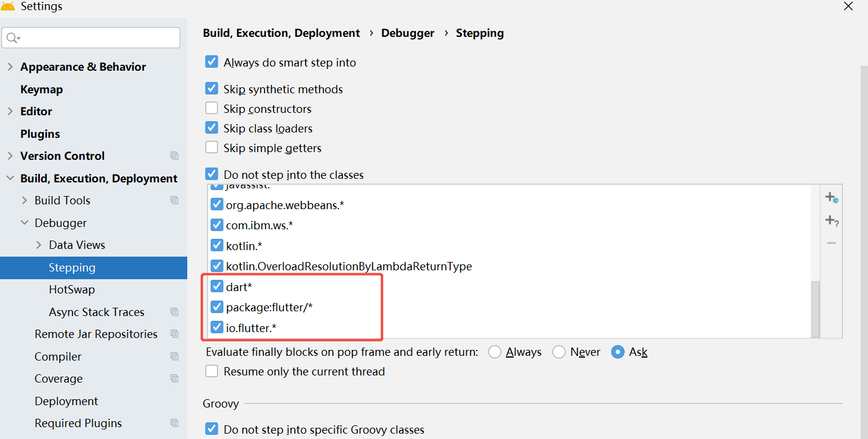Image resolution: width=868 pixels, height=439 pixels.
Task: Expand the Data Views subsection
Action: tap(38, 245)
